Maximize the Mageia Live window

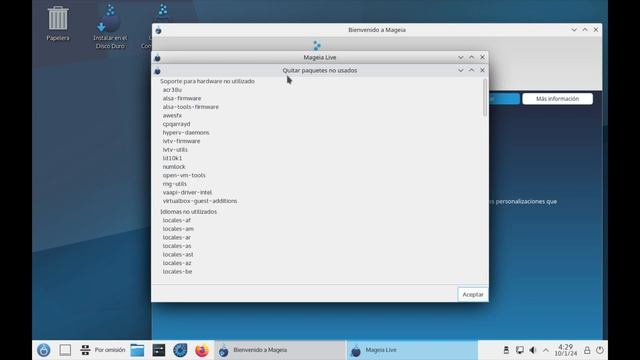(x=471, y=57)
